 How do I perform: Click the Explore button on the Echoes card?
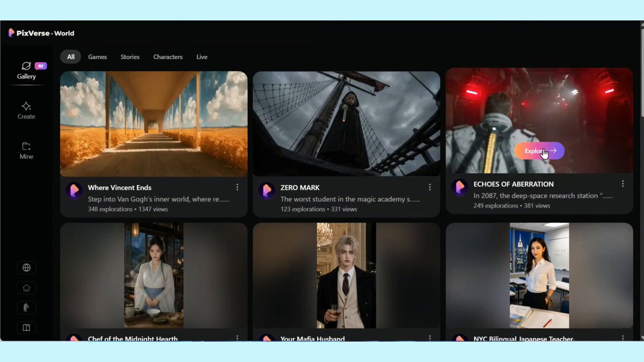(x=539, y=151)
